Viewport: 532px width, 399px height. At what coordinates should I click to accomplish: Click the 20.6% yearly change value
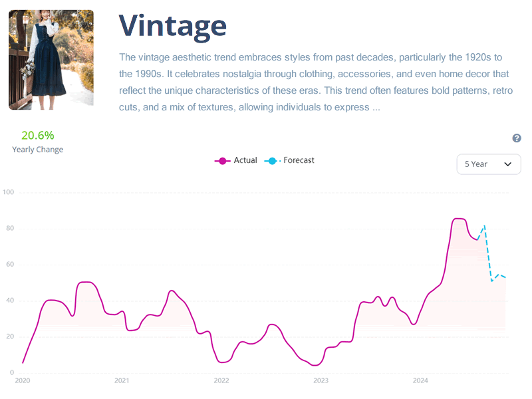38,136
